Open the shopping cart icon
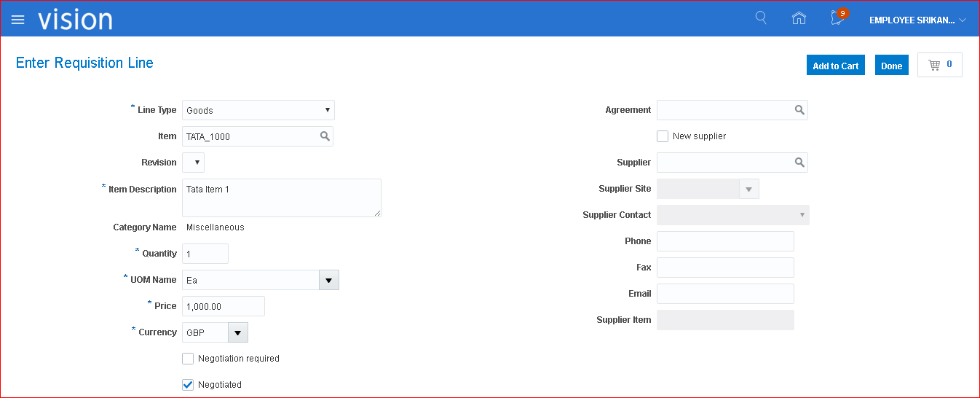980x398 pixels. 939,65
